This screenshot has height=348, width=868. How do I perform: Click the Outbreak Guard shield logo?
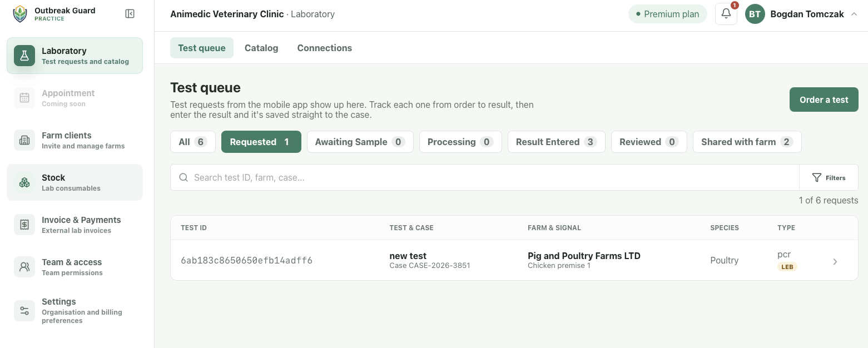click(20, 14)
